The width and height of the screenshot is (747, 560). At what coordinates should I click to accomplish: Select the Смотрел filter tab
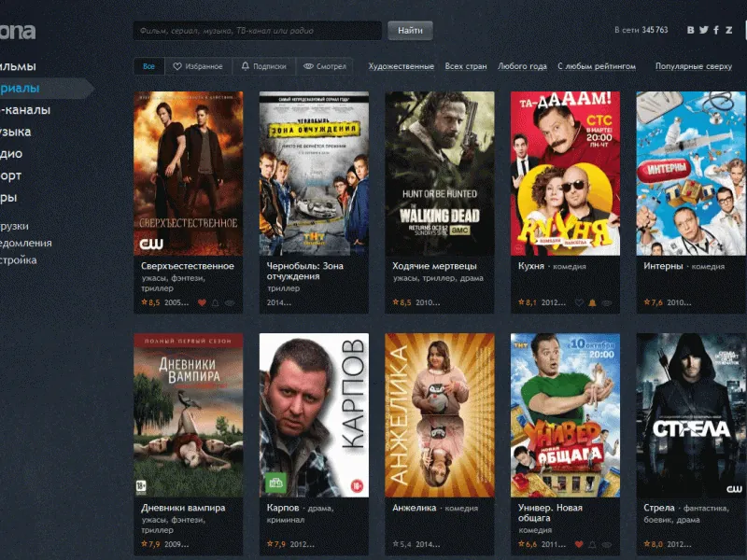[x=324, y=66]
